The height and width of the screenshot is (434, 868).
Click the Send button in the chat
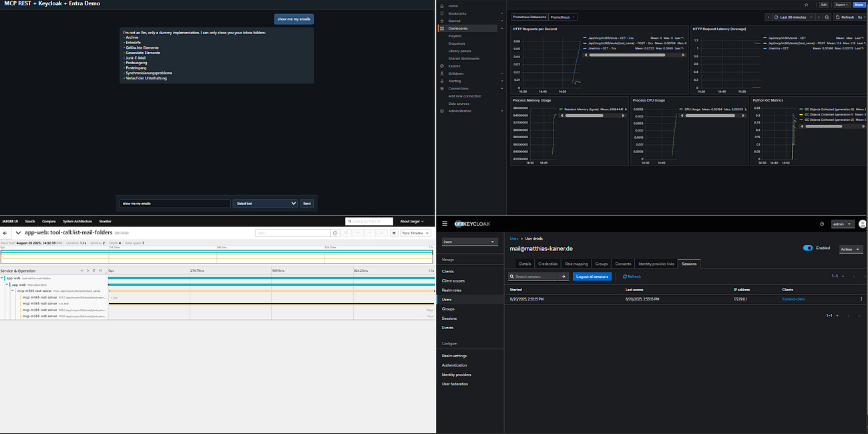coord(307,204)
